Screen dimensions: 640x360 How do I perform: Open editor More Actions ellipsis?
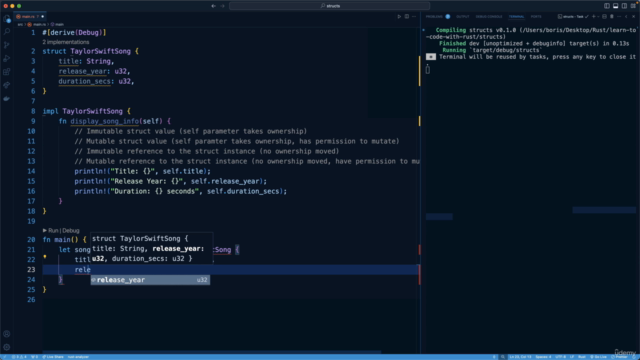point(414,17)
